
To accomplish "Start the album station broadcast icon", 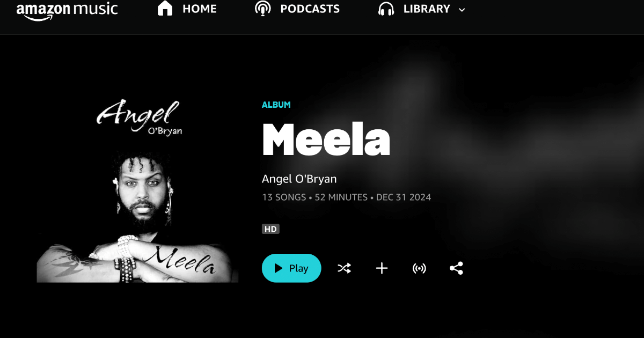I will (x=419, y=268).
